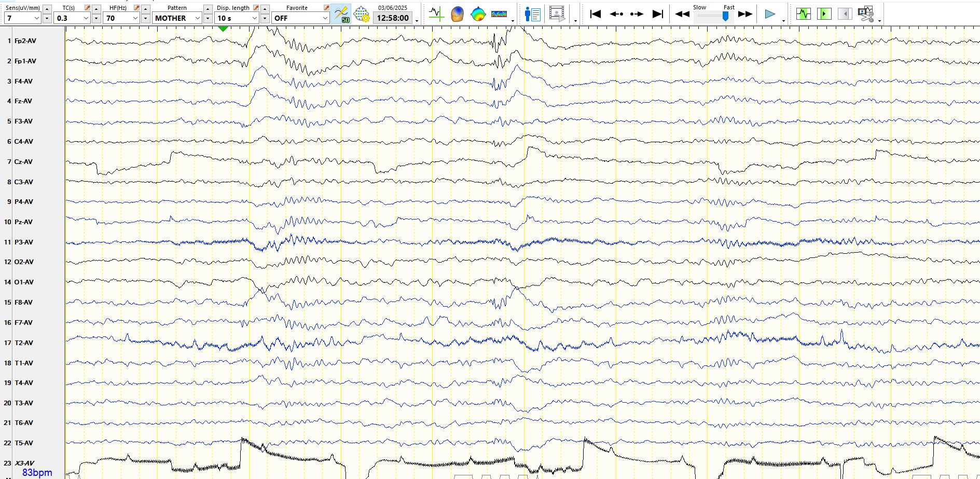Screen dimensions: 980x479
Task: Expand toolbar options arrow after the scissors icon
Action: coord(879,21)
